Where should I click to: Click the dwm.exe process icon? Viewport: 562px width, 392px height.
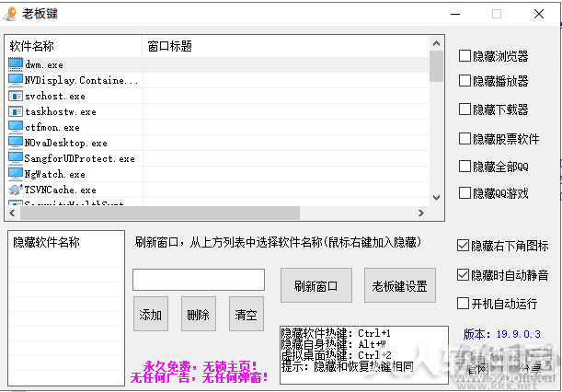tap(16, 64)
